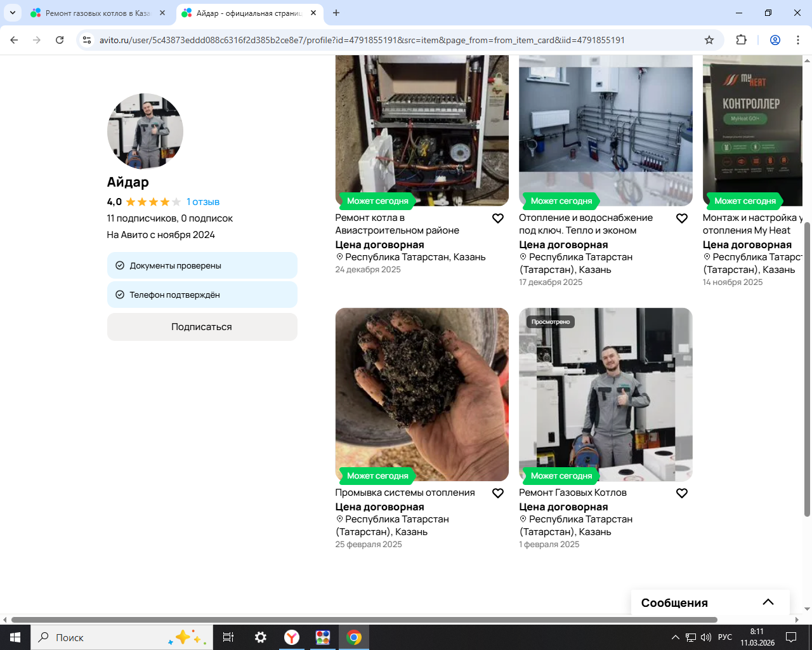The height and width of the screenshot is (650, 812).
Task: Open the boiler repair listing photo
Action: [x=422, y=130]
